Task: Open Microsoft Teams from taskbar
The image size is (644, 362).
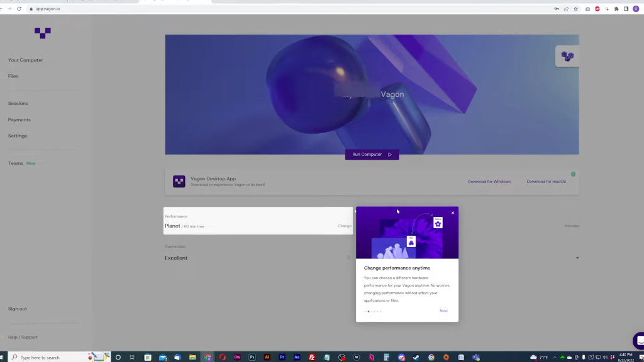Action: coord(476,357)
